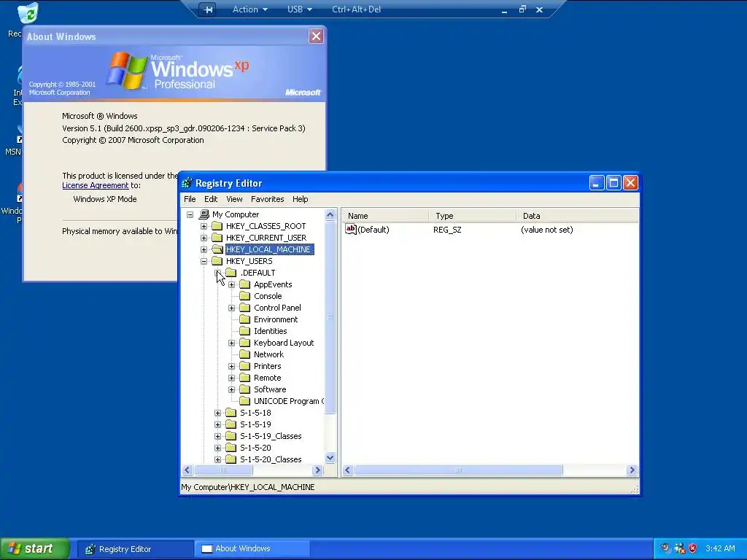Open the License Agreement link
Image resolution: width=747 pixels, height=560 pixels.
(x=96, y=185)
